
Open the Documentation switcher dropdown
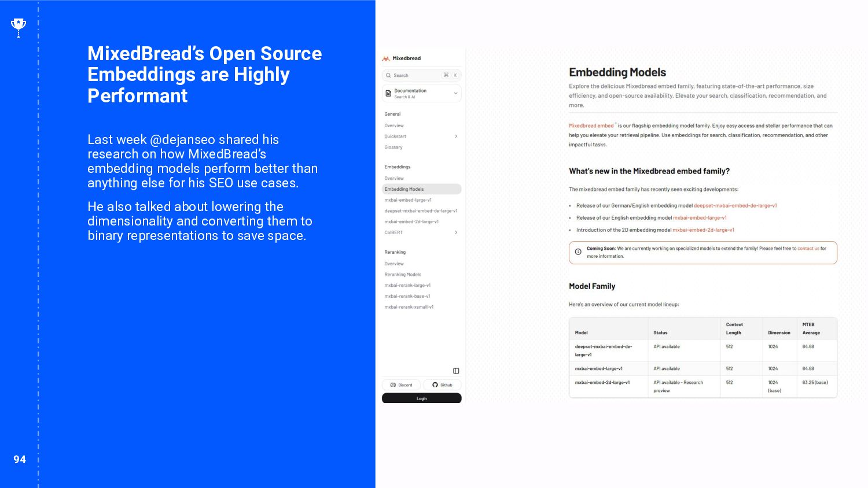click(422, 94)
